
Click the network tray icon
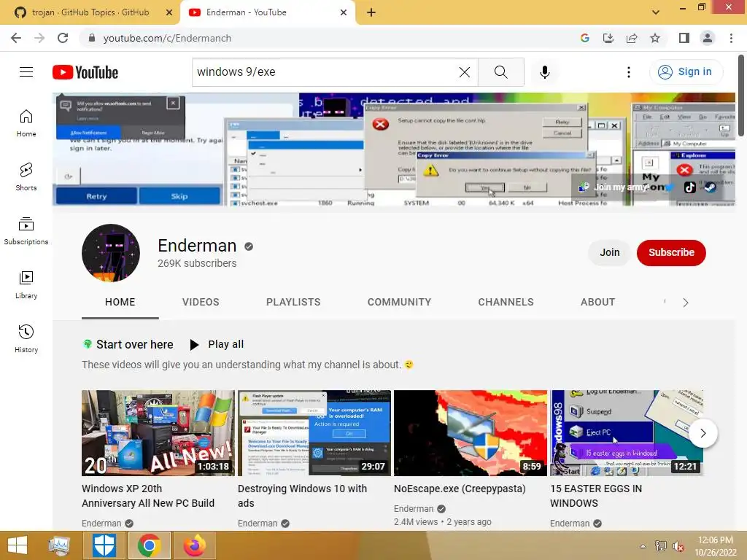click(661, 546)
